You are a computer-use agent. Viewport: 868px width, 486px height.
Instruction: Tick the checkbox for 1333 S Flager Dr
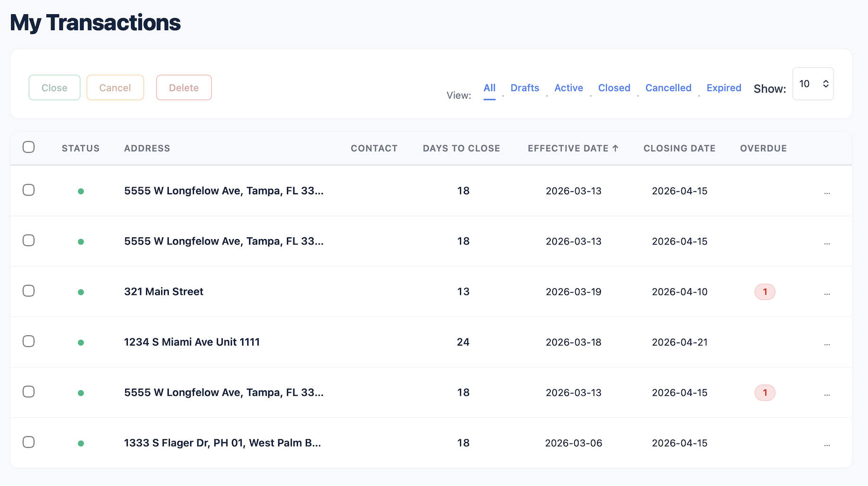point(29,442)
